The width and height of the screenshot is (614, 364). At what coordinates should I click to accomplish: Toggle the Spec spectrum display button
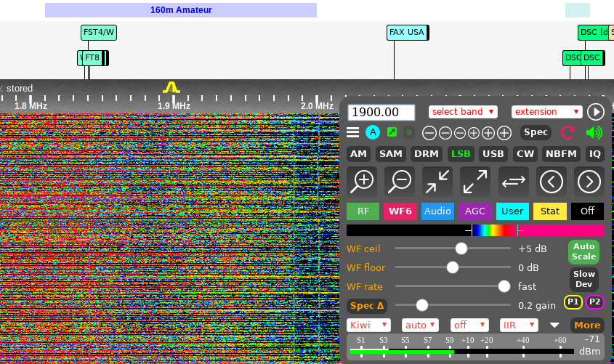click(x=536, y=132)
